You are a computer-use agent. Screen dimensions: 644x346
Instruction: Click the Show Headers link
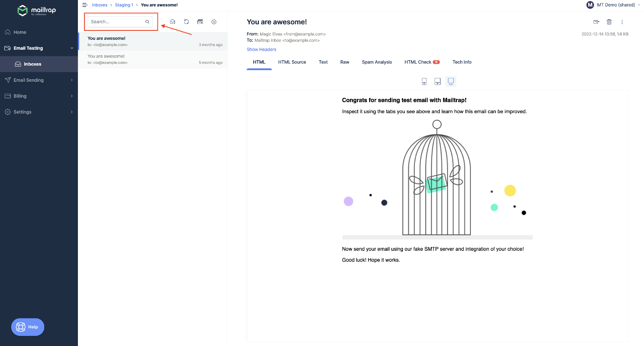click(x=261, y=49)
